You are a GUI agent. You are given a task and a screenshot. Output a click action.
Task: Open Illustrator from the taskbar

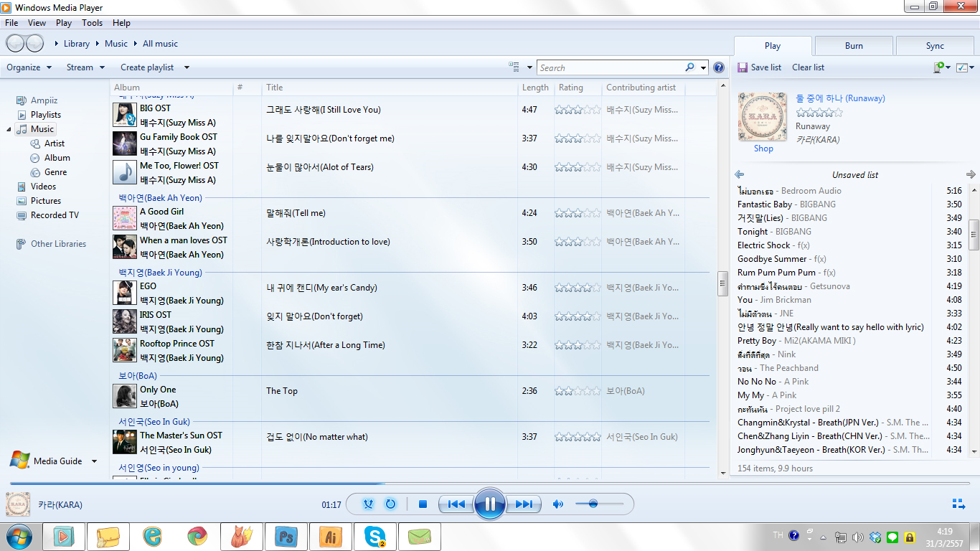click(331, 537)
